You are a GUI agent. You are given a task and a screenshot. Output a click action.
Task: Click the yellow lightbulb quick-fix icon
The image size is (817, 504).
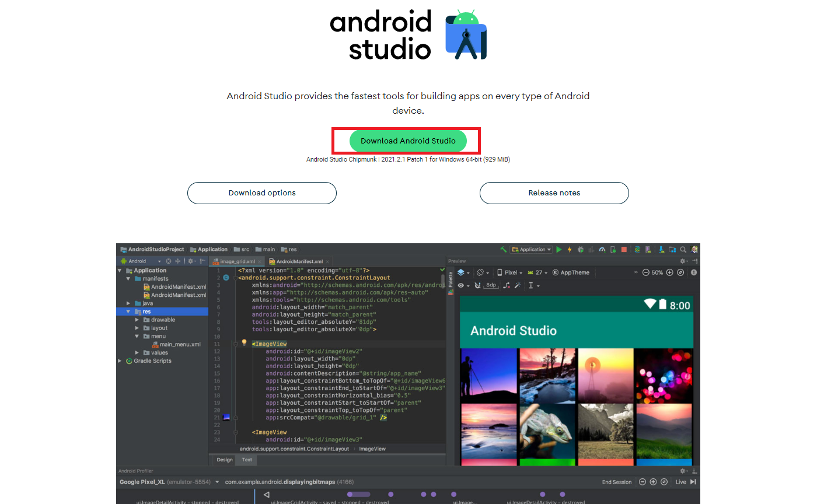[245, 343]
